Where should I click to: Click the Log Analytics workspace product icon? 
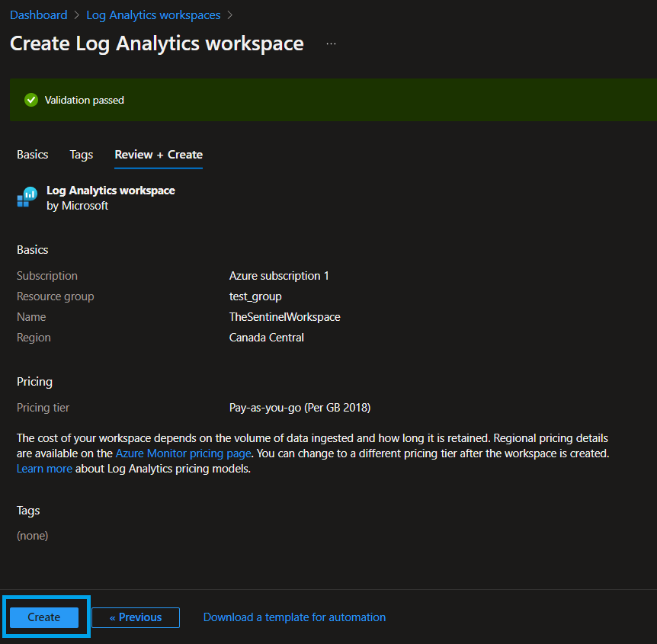(x=27, y=197)
